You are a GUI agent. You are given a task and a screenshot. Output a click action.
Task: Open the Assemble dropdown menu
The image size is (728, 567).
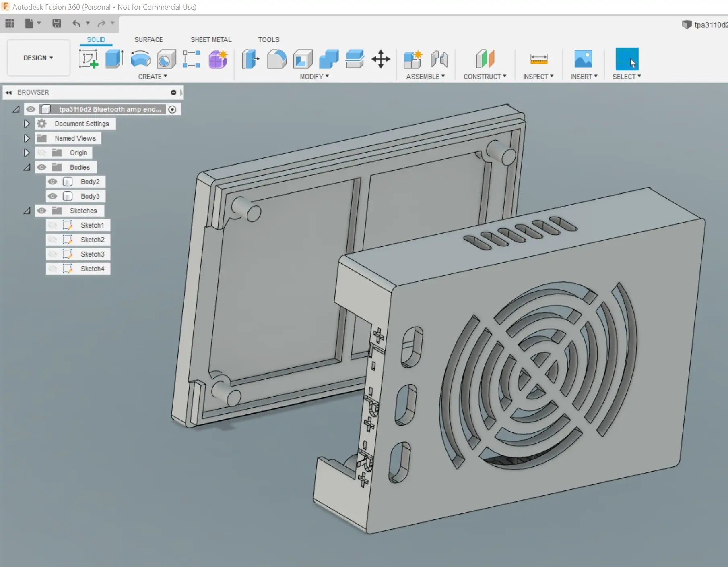pos(425,77)
